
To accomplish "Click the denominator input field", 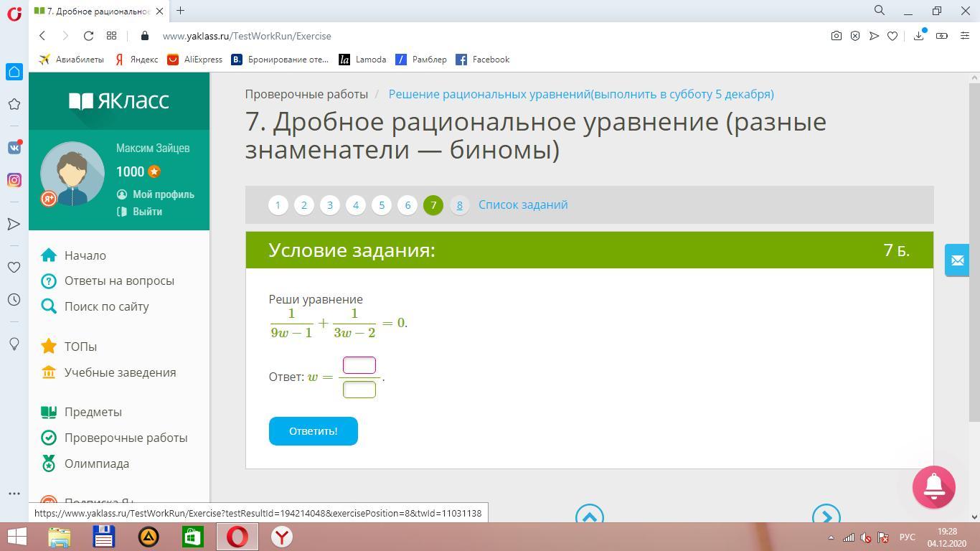I will pyautogui.click(x=359, y=390).
